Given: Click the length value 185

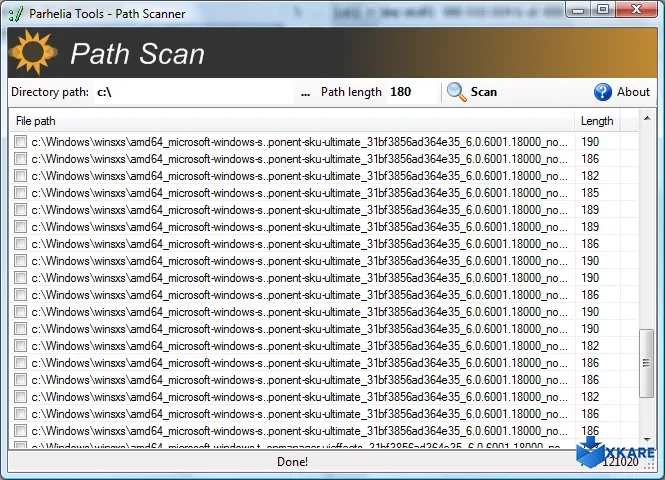Looking at the screenshot, I should pyautogui.click(x=590, y=193).
